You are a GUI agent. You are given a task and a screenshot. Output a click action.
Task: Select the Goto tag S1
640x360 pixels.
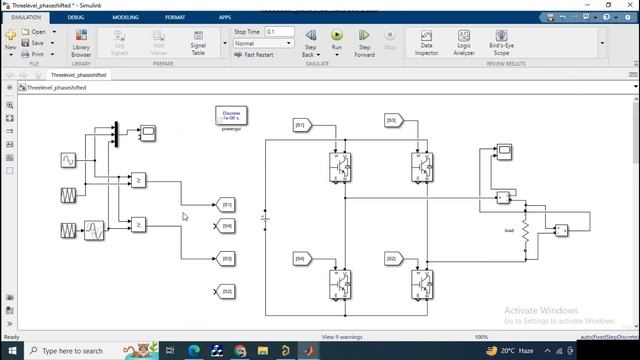click(x=226, y=204)
